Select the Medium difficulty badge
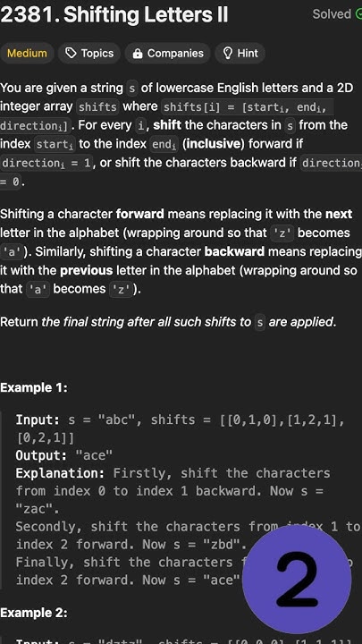The height and width of the screenshot is (644, 362). [x=27, y=54]
